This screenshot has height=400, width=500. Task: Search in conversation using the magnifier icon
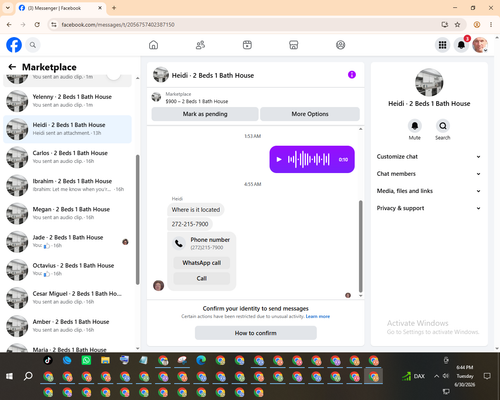[x=443, y=126]
